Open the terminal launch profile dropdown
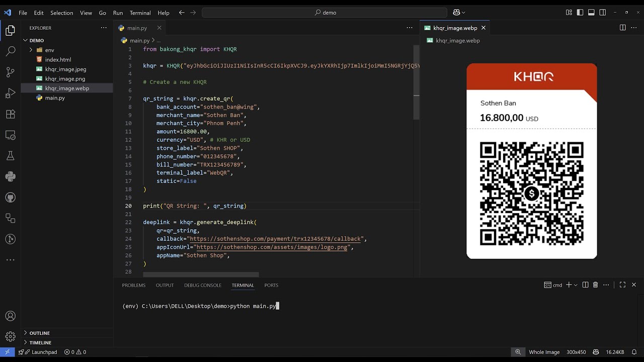Image resolution: width=644 pixels, height=362 pixels. pos(576,285)
